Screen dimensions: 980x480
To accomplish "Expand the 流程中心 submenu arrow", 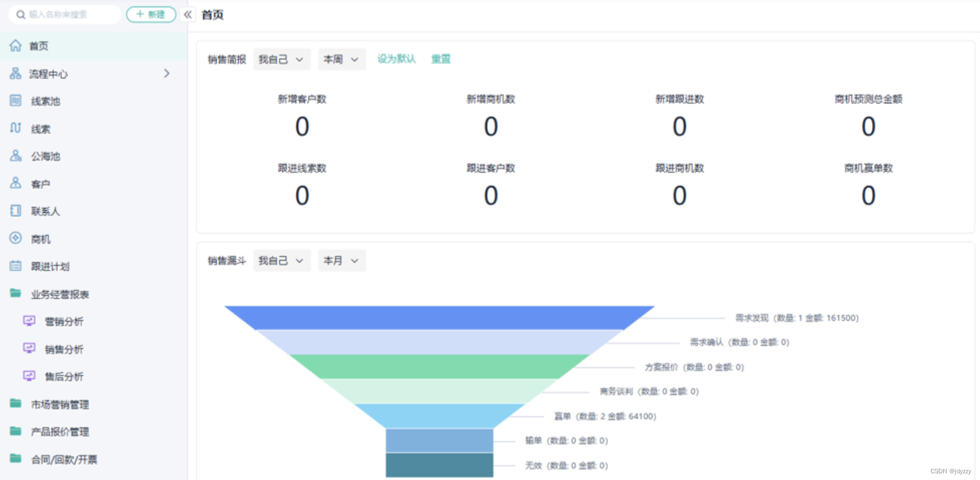I will (166, 74).
